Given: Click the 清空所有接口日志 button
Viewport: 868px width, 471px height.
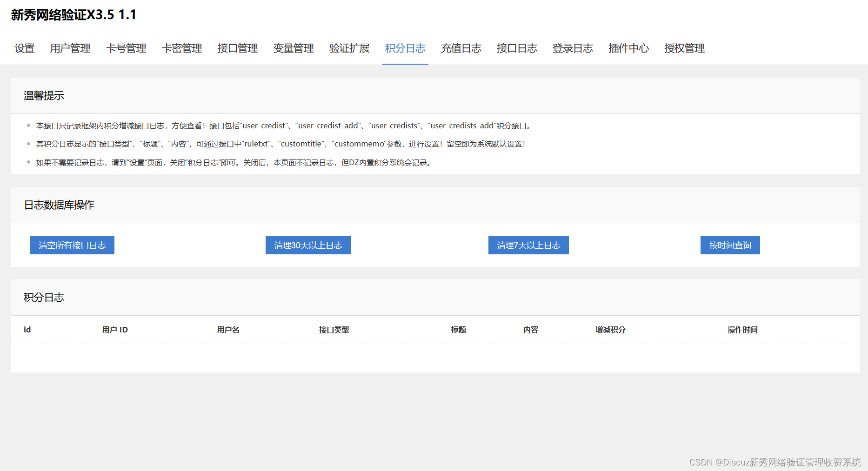Looking at the screenshot, I should [72, 245].
